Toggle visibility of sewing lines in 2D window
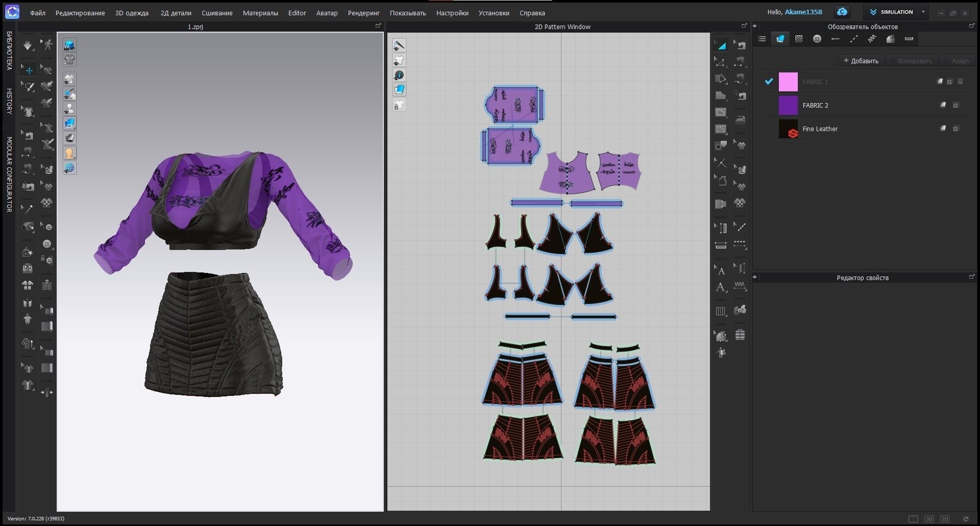Viewport: 980px width, 526px height. click(400, 45)
